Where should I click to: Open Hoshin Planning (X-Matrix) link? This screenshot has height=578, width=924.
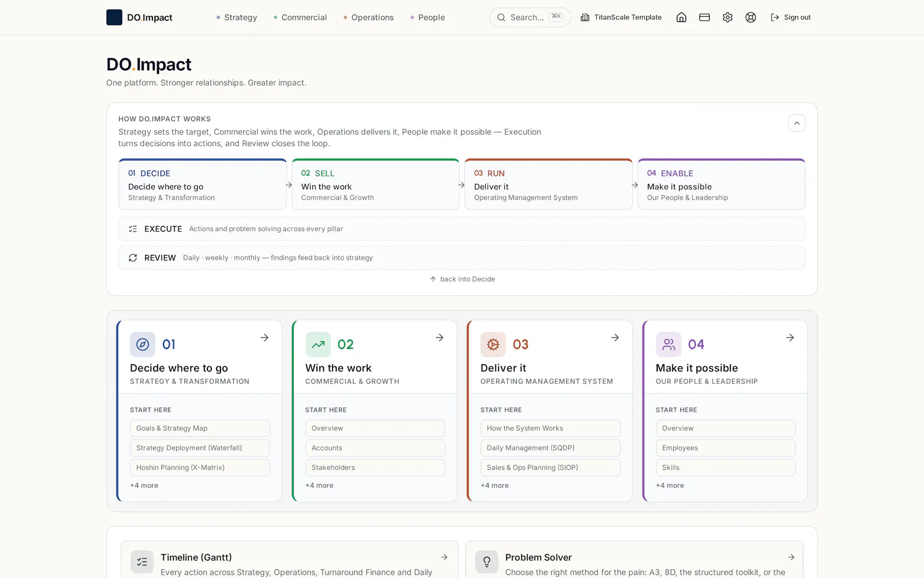[x=200, y=468]
